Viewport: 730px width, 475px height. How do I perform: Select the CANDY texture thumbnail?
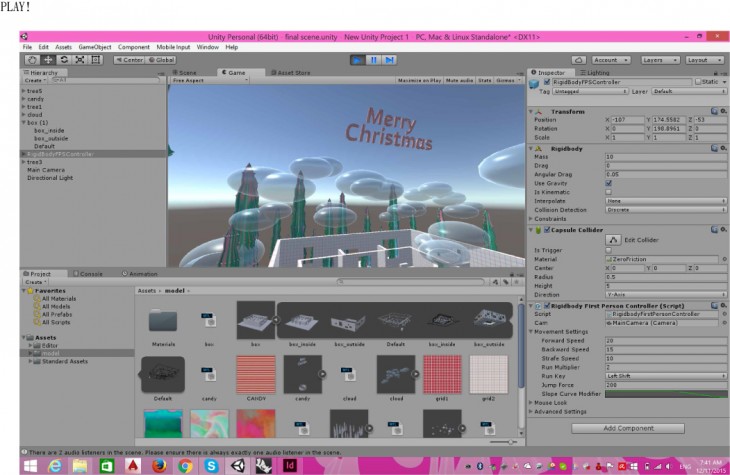tap(257, 372)
